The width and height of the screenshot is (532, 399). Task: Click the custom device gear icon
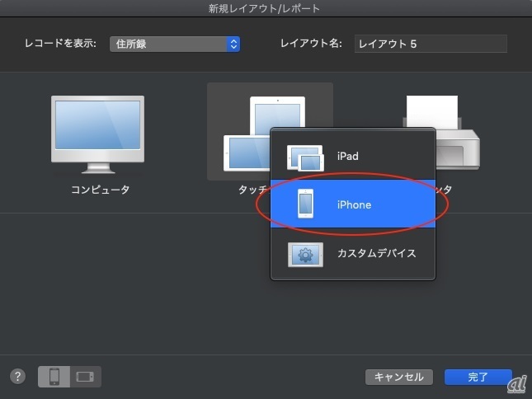click(x=305, y=253)
